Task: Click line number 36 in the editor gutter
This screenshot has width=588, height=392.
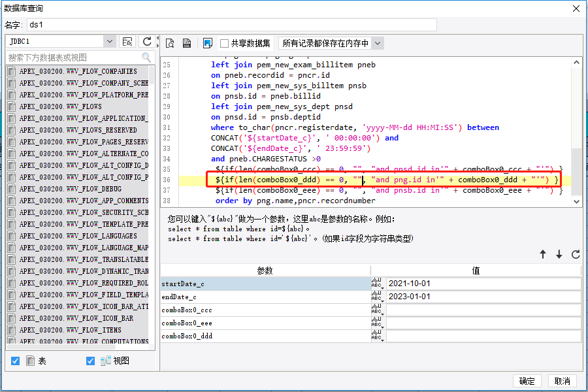Action: pyautogui.click(x=167, y=180)
